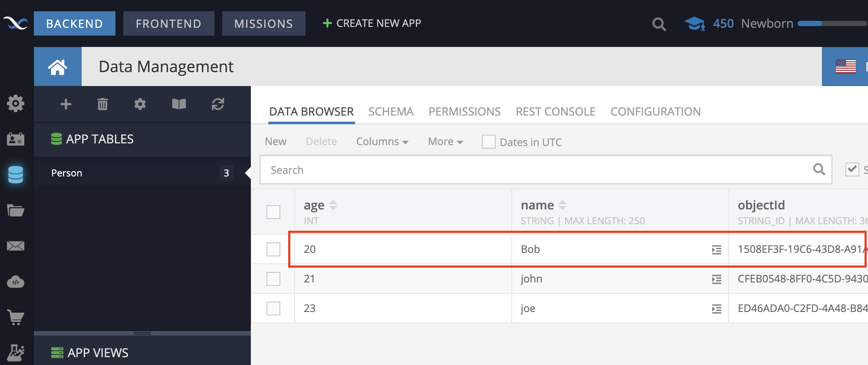The image size is (868, 365).
Task: Click into the data Search field
Action: pos(546,169)
